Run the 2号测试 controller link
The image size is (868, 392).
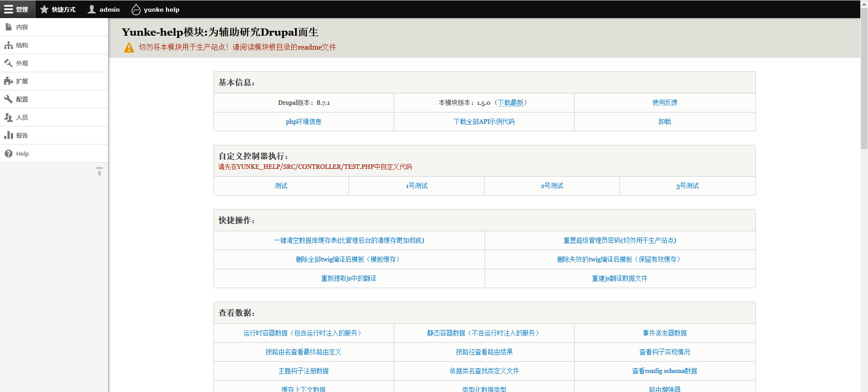[552, 186]
